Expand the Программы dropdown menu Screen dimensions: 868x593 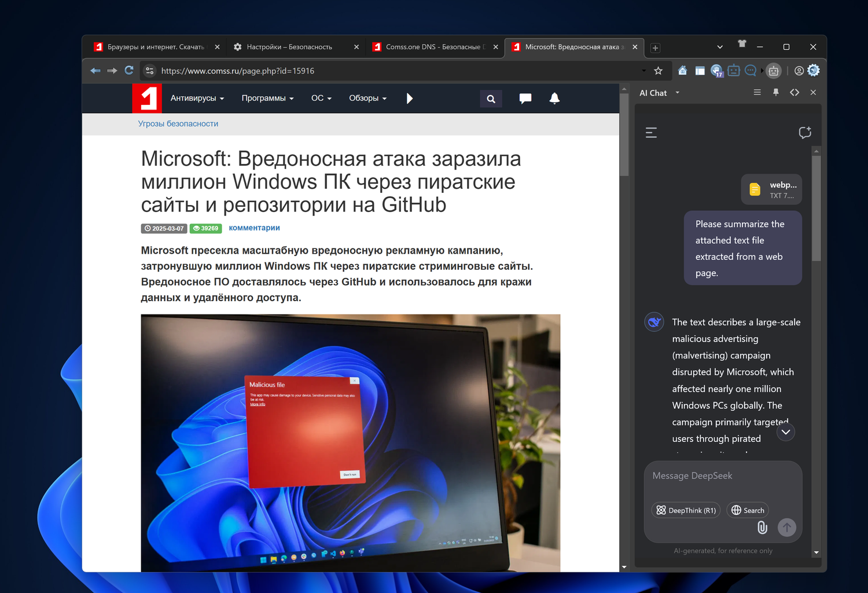[268, 98]
